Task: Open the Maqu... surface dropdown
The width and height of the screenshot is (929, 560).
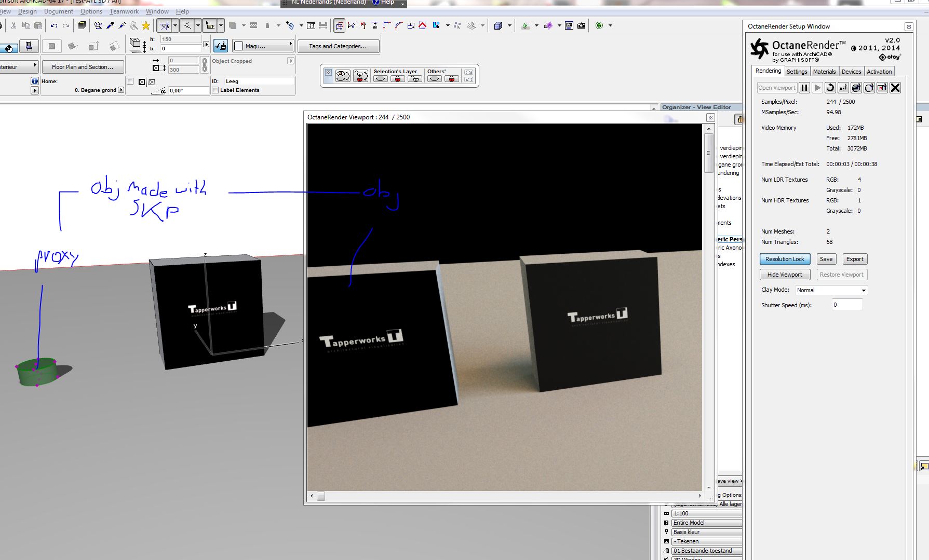Action: 263,46
